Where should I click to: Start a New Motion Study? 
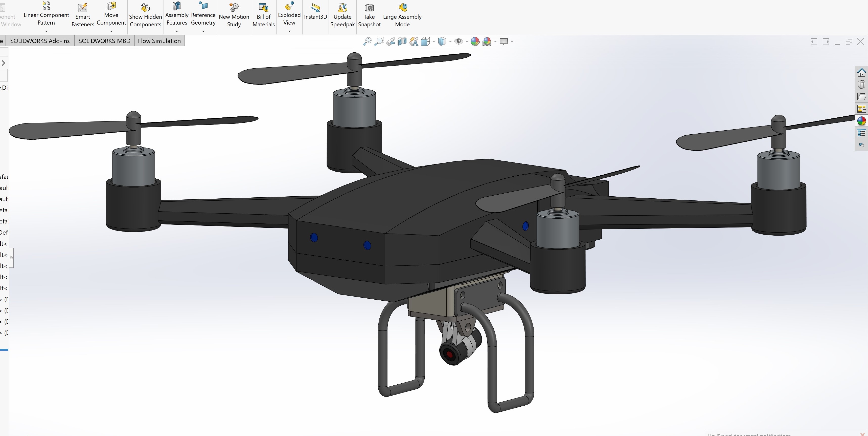pos(234,15)
